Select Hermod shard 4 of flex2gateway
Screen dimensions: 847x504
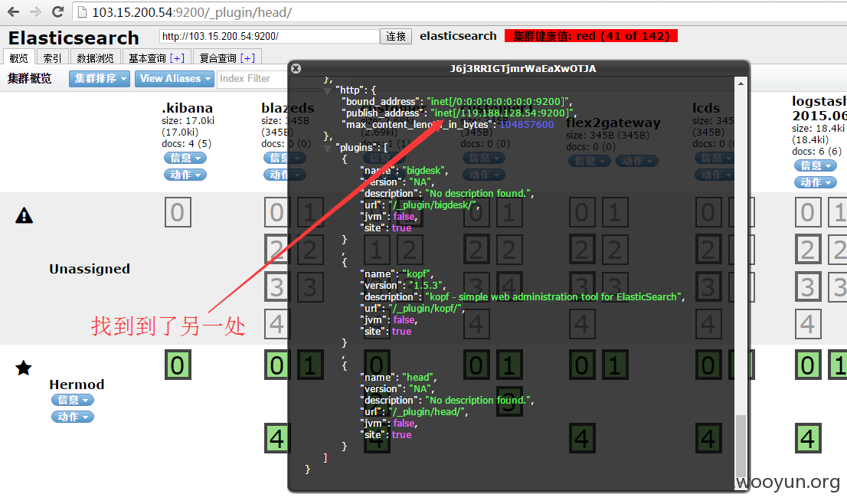point(582,439)
